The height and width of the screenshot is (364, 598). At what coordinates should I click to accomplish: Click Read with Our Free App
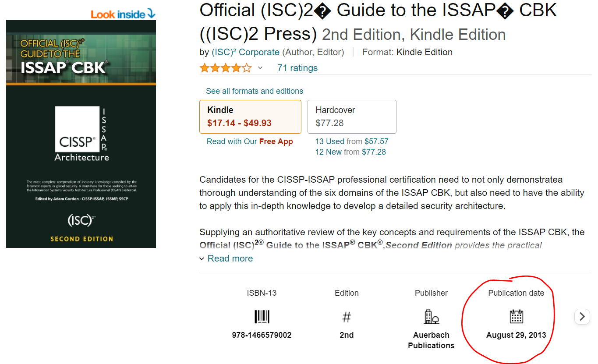[250, 142]
